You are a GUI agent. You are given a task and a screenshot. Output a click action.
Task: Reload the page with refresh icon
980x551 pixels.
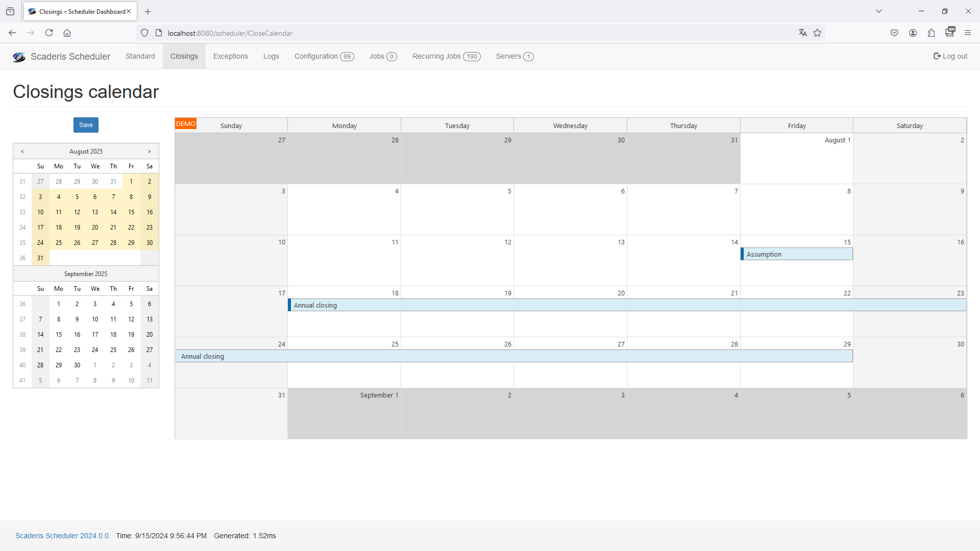(49, 33)
